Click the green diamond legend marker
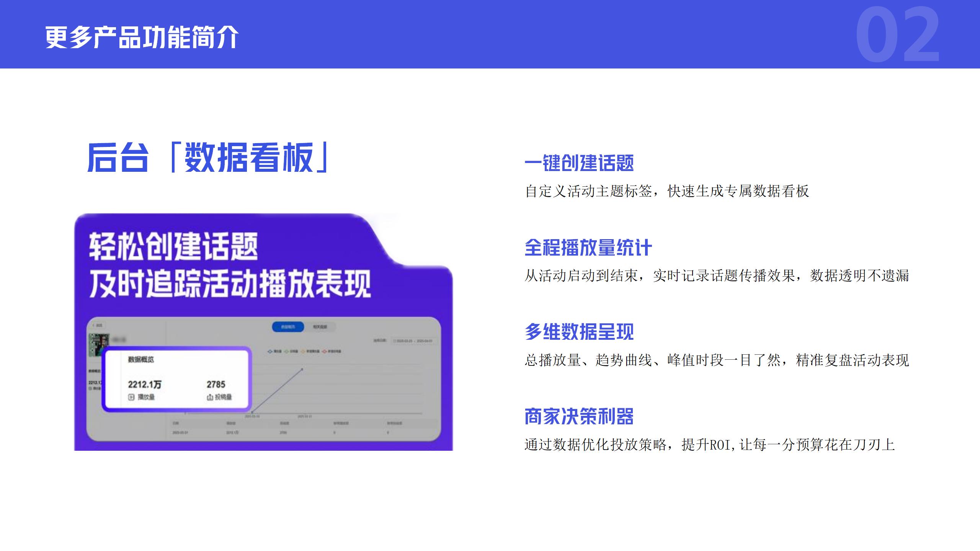Screen dimensions: 980x551 (286, 351)
